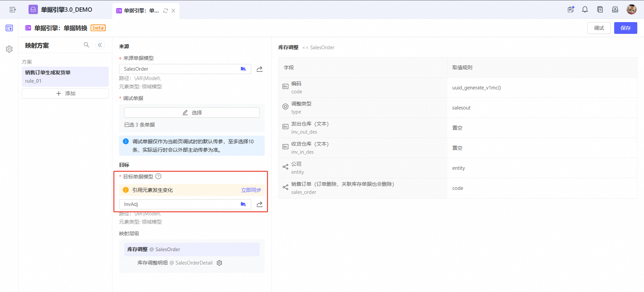The height and width of the screenshot is (292, 644).
Task: Collapse the 映射方案 side panel
Action: (x=100, y=45)
